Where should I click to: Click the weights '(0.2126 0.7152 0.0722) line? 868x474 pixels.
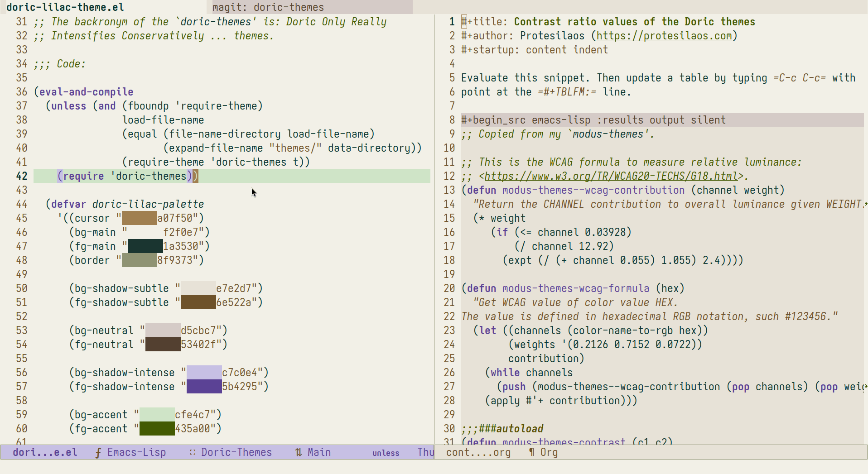(605, 345)
